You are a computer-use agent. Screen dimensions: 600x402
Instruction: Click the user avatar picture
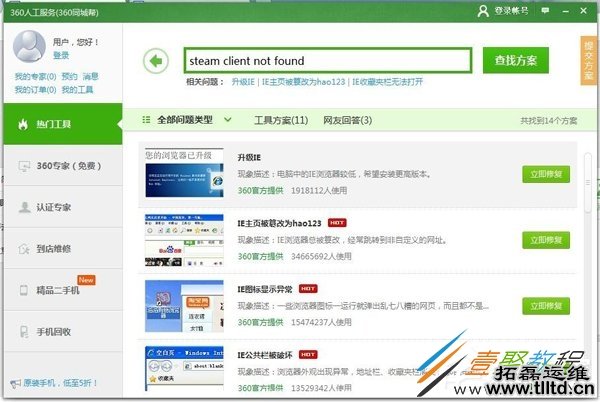coord(29,46)
